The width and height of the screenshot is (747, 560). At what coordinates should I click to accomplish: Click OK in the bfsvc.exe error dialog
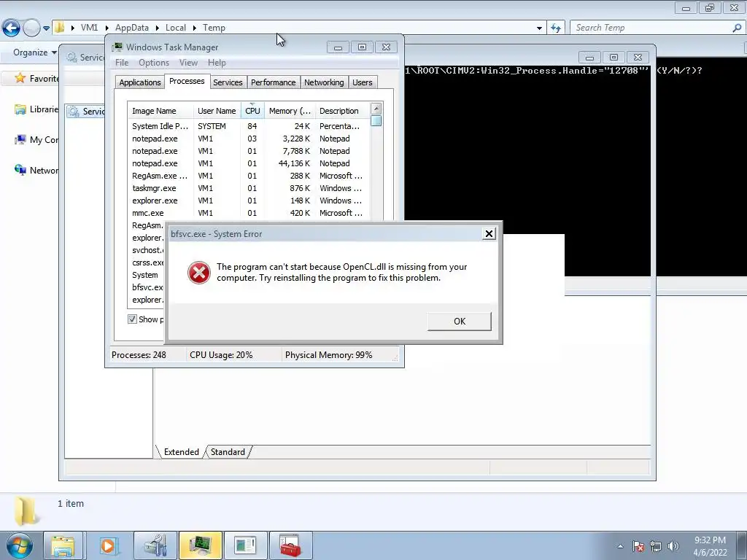click(x=460, y=321)
